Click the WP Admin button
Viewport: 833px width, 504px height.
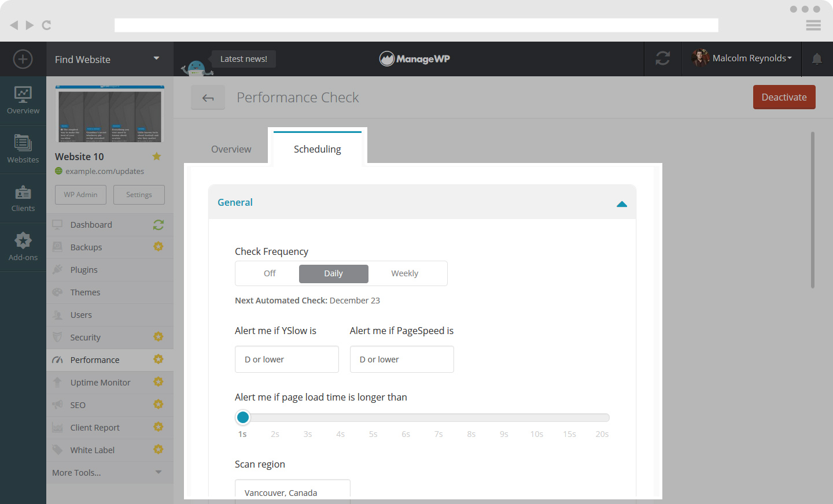(x=80, y=195)
